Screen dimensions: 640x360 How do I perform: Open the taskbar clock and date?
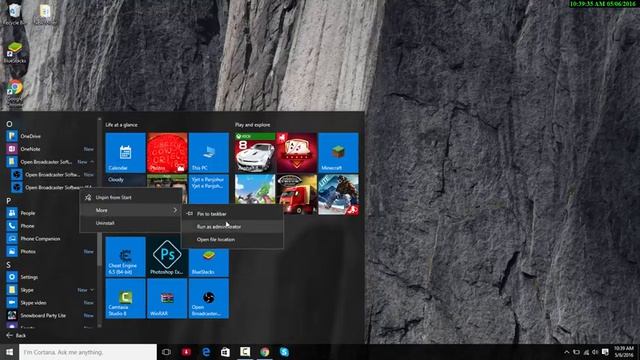click(624, 352)
